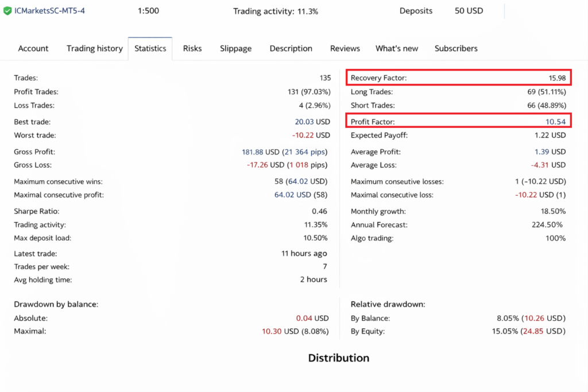The image size is (588, 392).
Task: Select the Trades count value 135
Action: click(325, 77)
